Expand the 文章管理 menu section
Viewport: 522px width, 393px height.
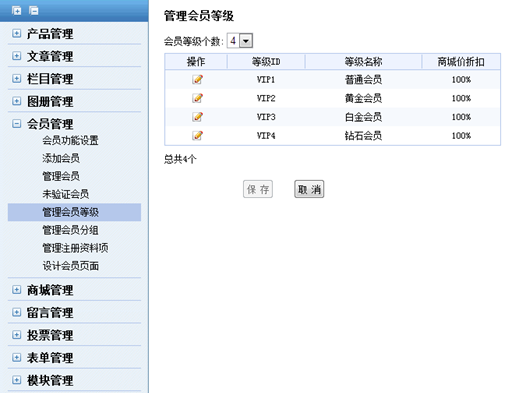coord(16,56)
